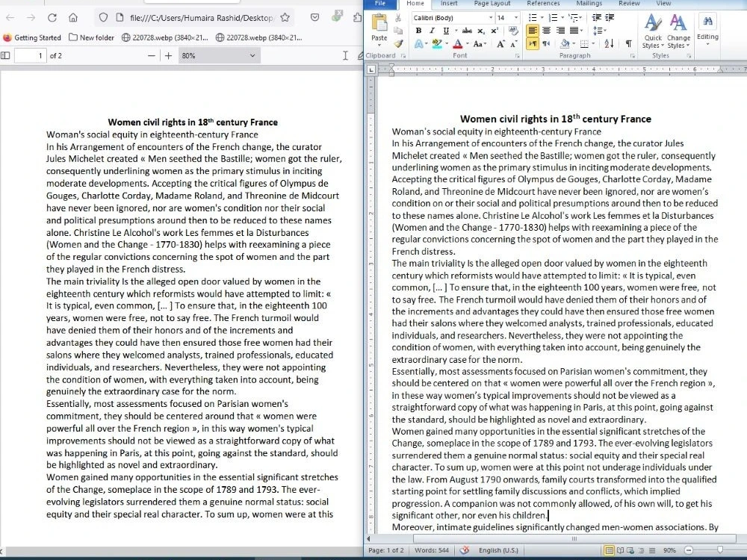
Task: Expand the Numbering list dropdown arrow
Action: (562, 18)
